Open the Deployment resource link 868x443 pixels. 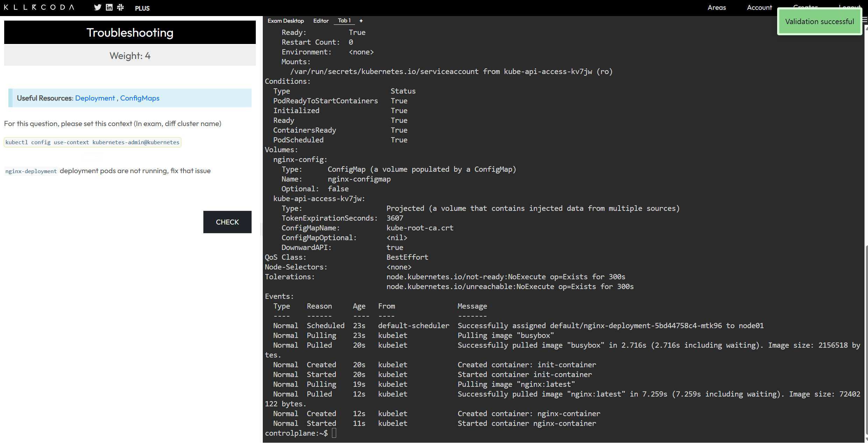pos(95,98)
